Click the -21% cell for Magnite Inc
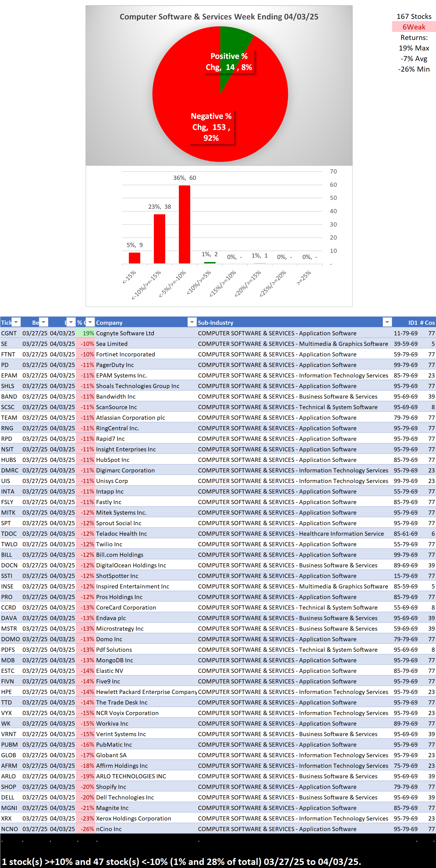 point(85,808)
